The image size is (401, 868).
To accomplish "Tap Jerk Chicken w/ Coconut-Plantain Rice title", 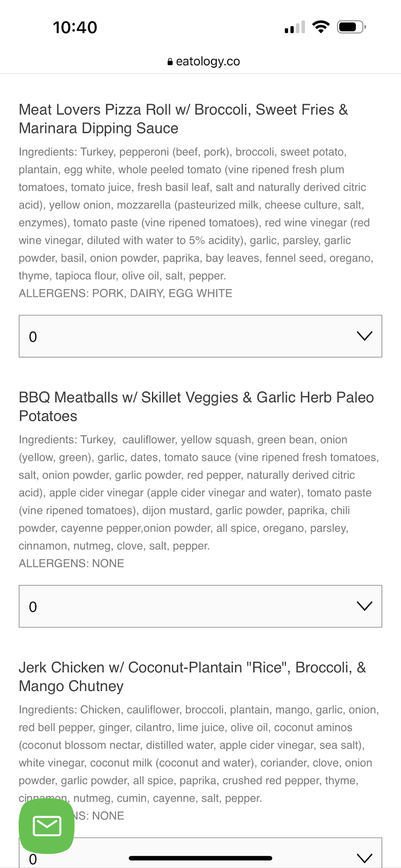I will [192, 677].
